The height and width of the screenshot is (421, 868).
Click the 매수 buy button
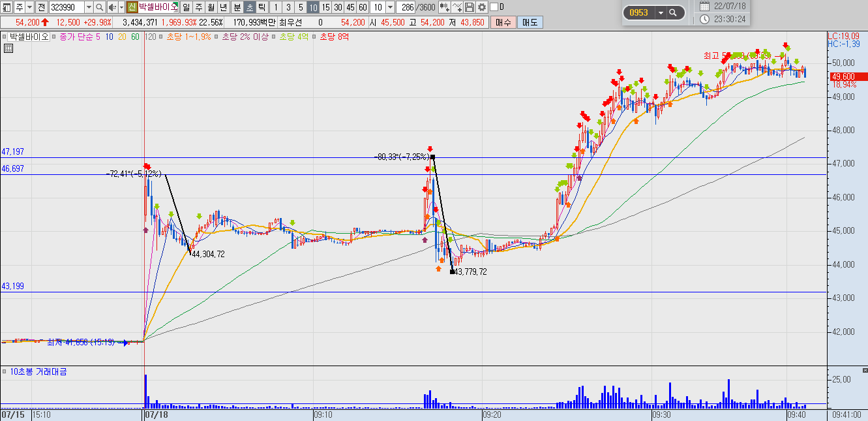[x=503, y=22]
